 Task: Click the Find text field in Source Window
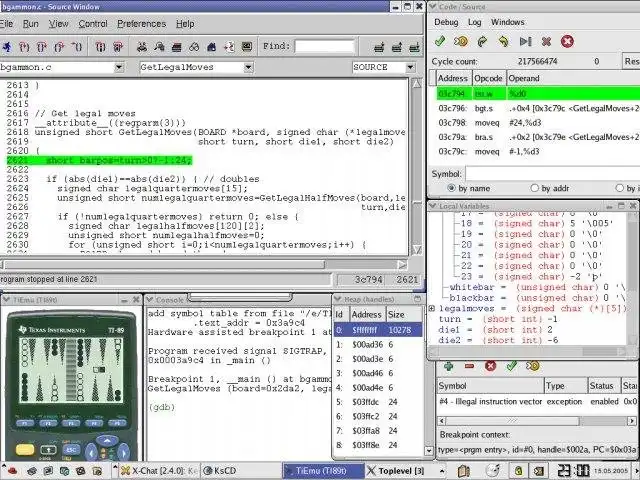pos(324,47)
